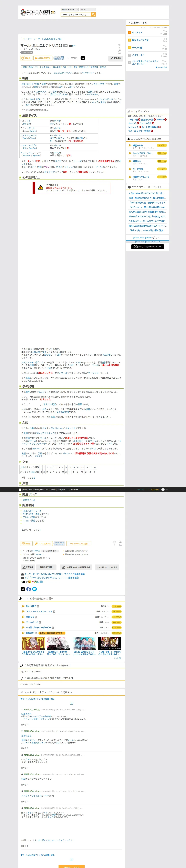The image size is (186, 868).
Task: Select 動画 in the bottom navigation bar
Action: pos(25,490)
